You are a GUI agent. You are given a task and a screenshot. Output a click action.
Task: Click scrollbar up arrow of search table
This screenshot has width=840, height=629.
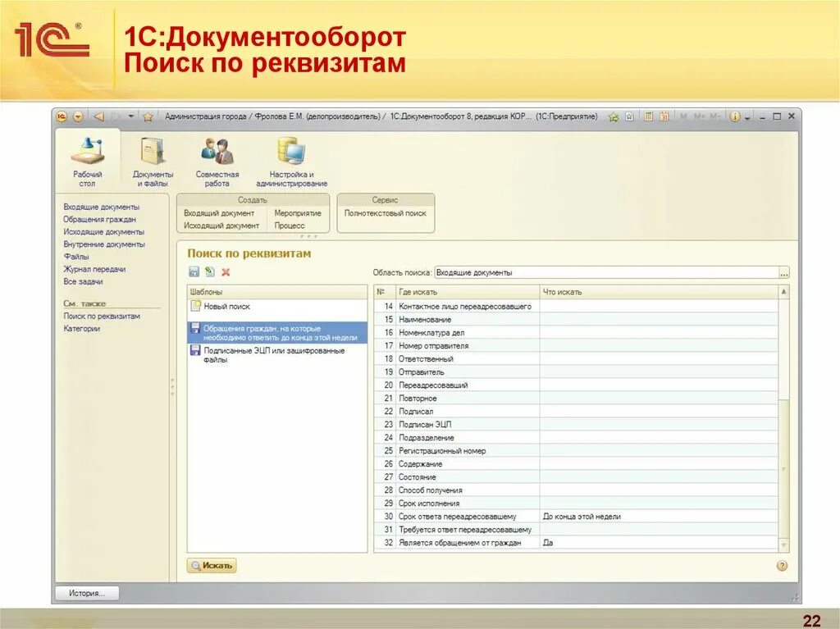pyautogui.click(x=783, y=292)
